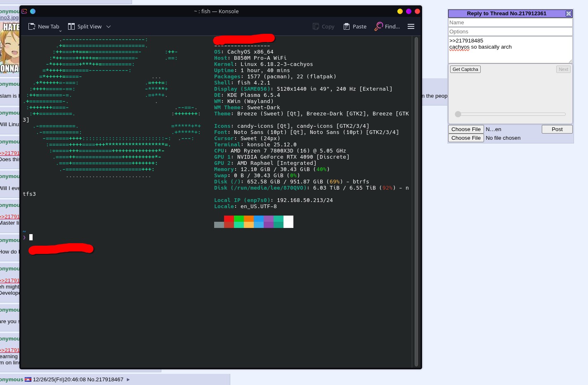Expand the Split View chevron dropdown

[x=109, y=26]
